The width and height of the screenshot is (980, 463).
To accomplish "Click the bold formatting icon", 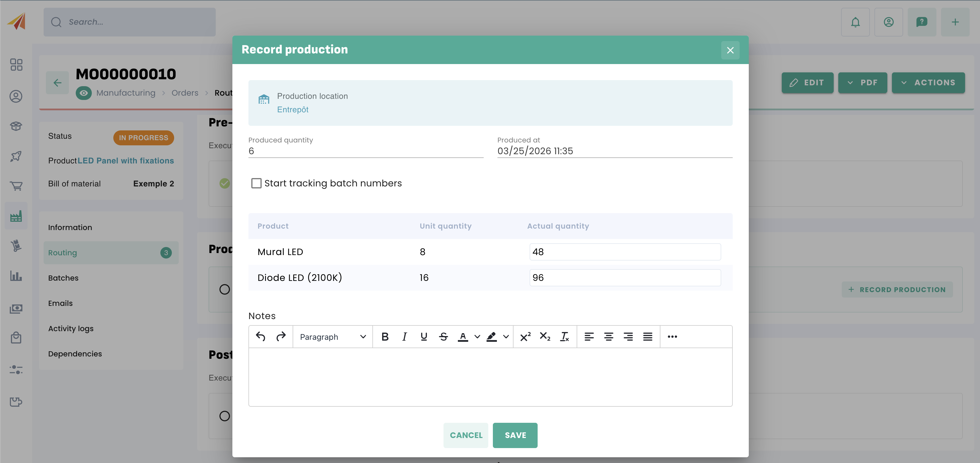I will (385, 337).
